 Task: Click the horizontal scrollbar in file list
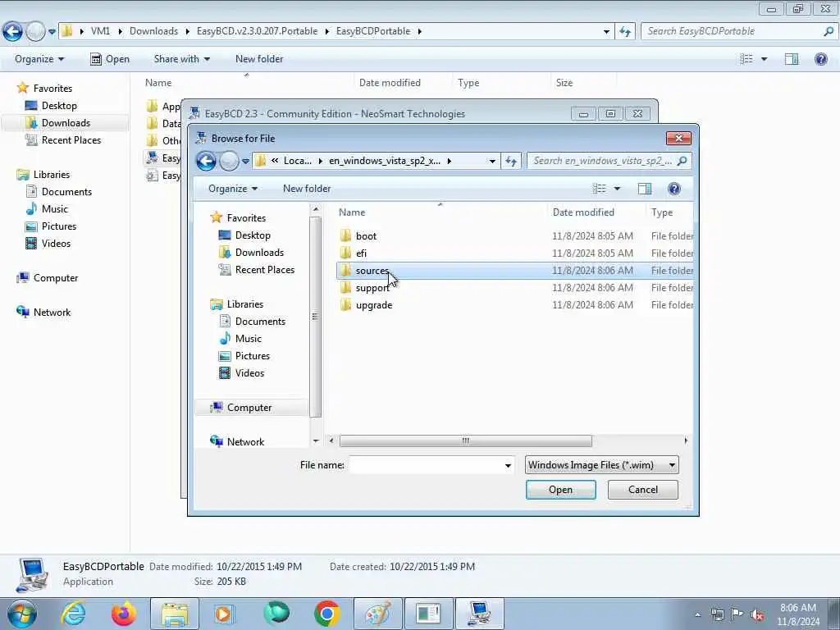(x=466, y=441)
